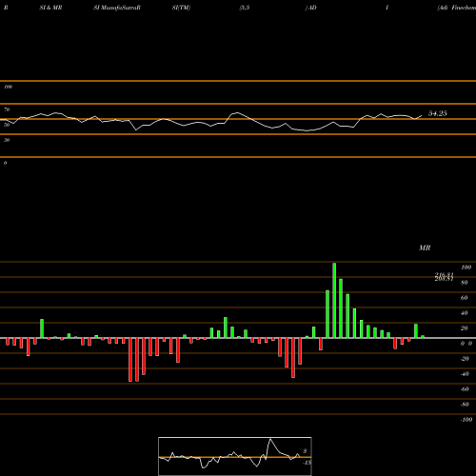Image resolution: width=476 pixels, height=476 pixels.
Task: Click the overlapping 216.21 / 203.31 value
Action: click(444, 277)
